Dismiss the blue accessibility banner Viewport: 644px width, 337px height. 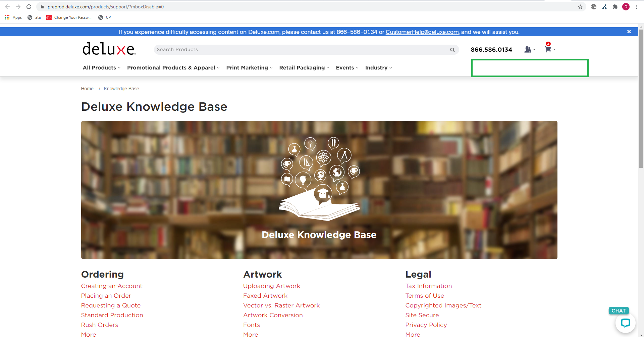click(x=629, y=32)
